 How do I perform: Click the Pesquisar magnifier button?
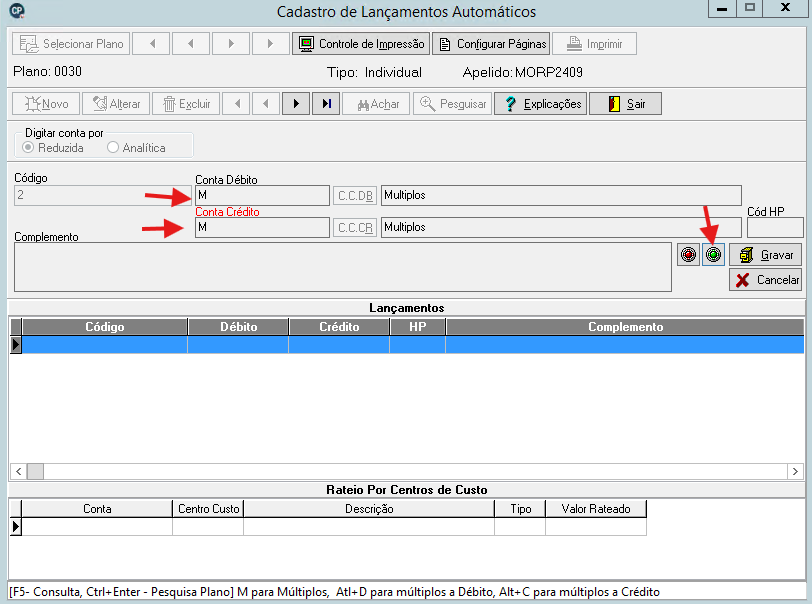pyautogui.click(x=453, y=104)
